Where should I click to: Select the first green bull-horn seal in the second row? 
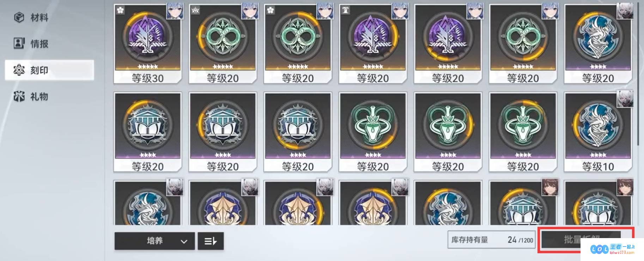point(373,132)
